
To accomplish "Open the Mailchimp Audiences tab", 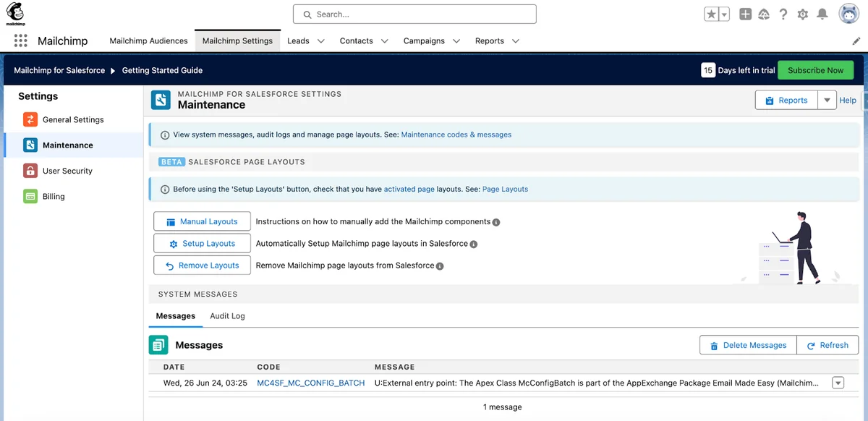I will tap(148, 41).
